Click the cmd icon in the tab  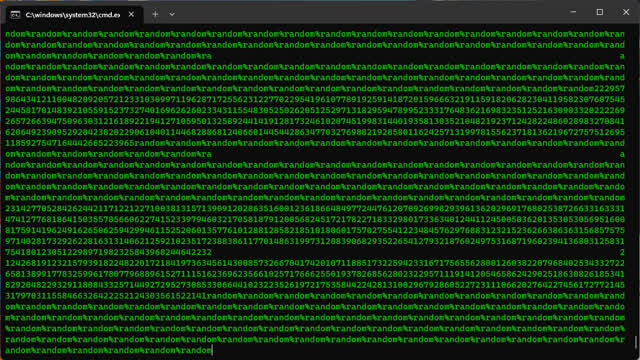click(16, 15)
